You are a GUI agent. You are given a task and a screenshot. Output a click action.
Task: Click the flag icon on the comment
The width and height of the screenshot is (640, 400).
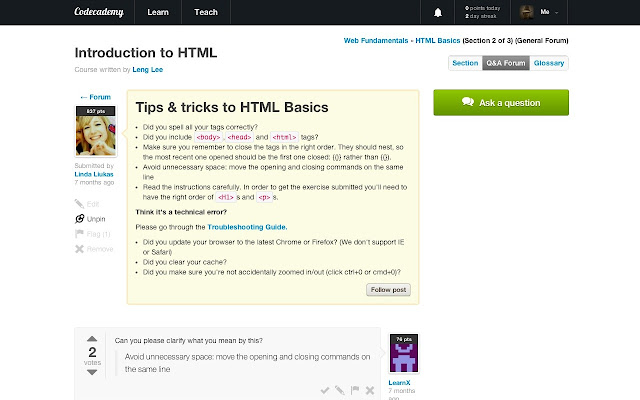pyautogui.click(x=355, y=390)
